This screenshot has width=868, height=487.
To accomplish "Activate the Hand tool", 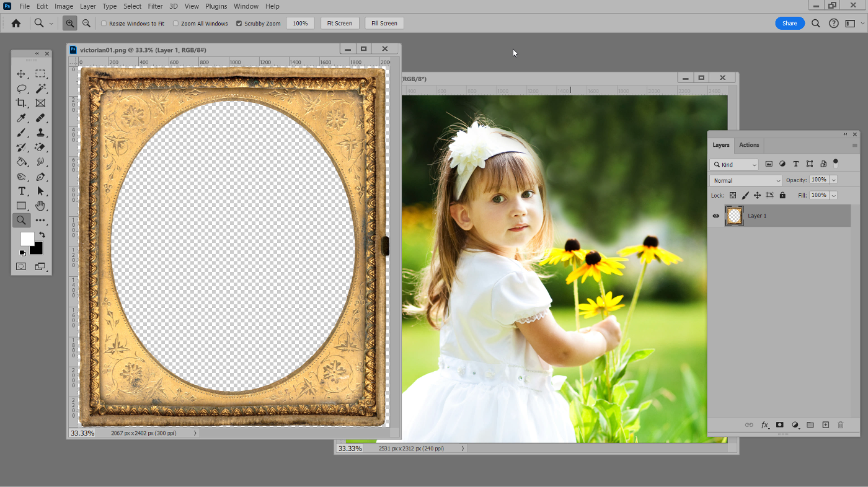I will [40, 206].
